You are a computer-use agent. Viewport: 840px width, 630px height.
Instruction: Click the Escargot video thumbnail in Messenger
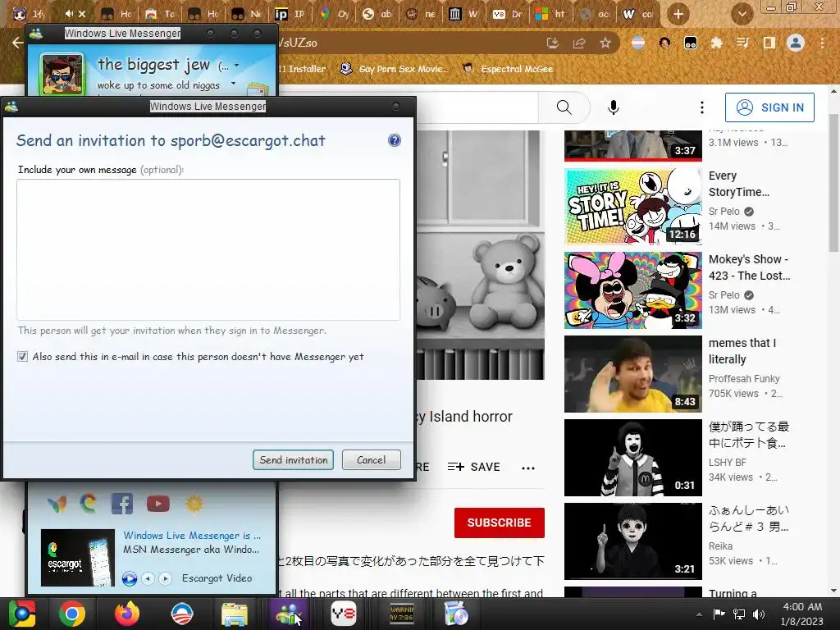tap(78, 558)
